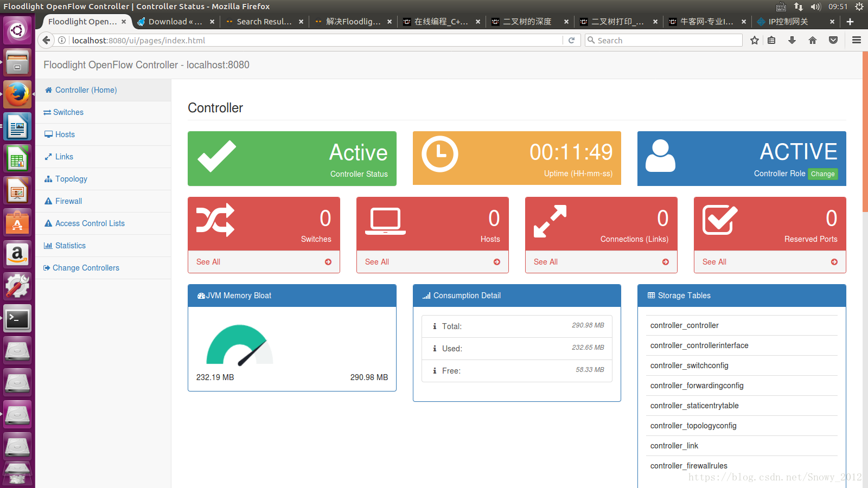
Task: Select Change Controllers in sidebar
Action: pyautogui.click(x=103, y=268)
